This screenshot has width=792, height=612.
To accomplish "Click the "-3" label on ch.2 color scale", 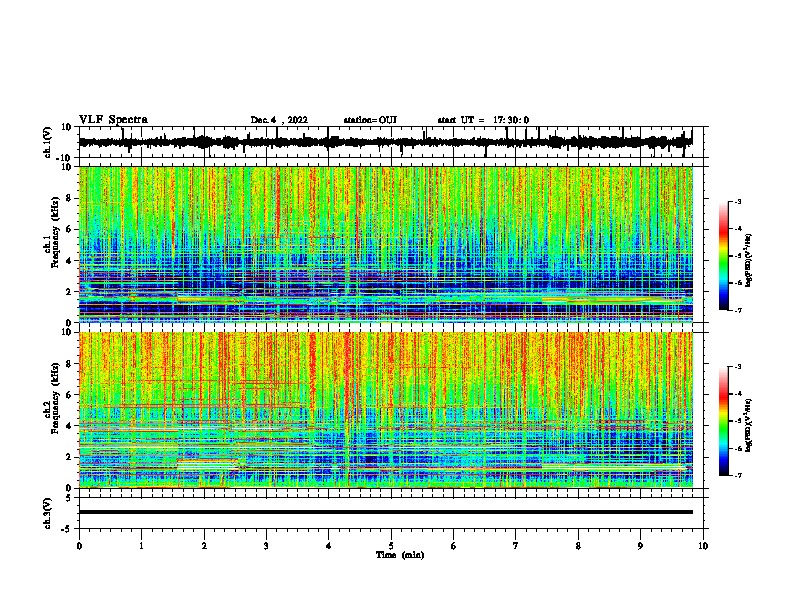I will pyautogui.click(x=737, y=367).
